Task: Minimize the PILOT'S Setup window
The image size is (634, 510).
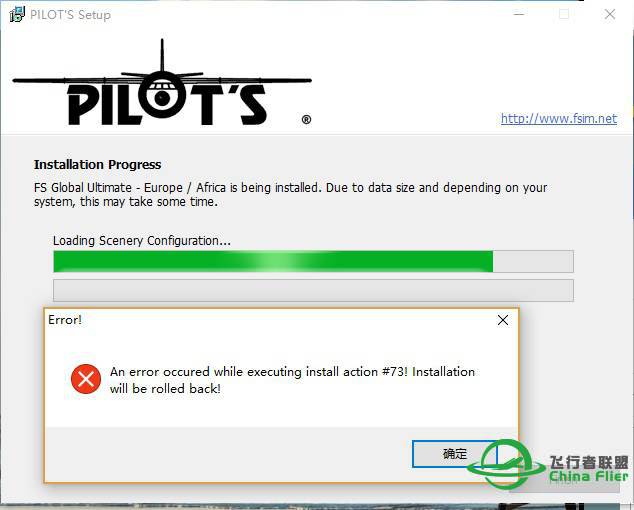Action: pyautogui.click(x=519, y=15)
